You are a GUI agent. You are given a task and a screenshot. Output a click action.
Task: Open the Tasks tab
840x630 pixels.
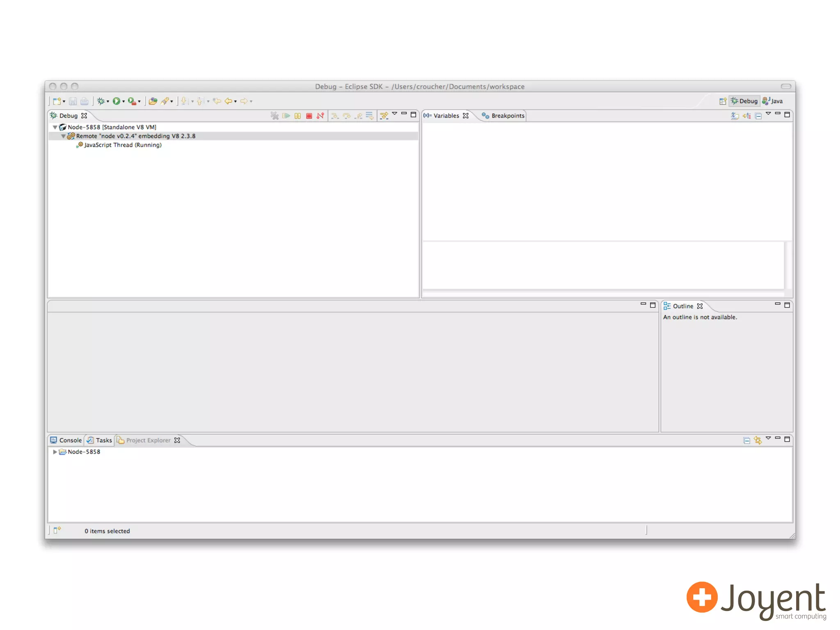coord(100,441)
